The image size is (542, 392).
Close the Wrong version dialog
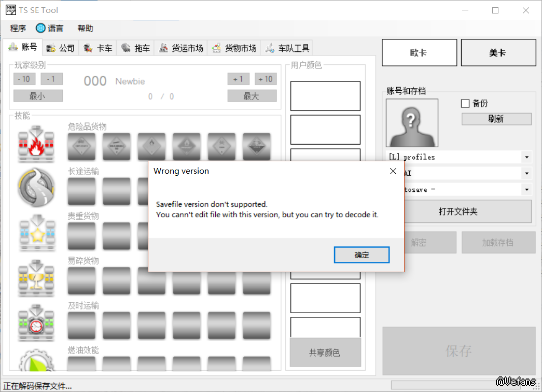pyautogui.click(x=393, y=171)
